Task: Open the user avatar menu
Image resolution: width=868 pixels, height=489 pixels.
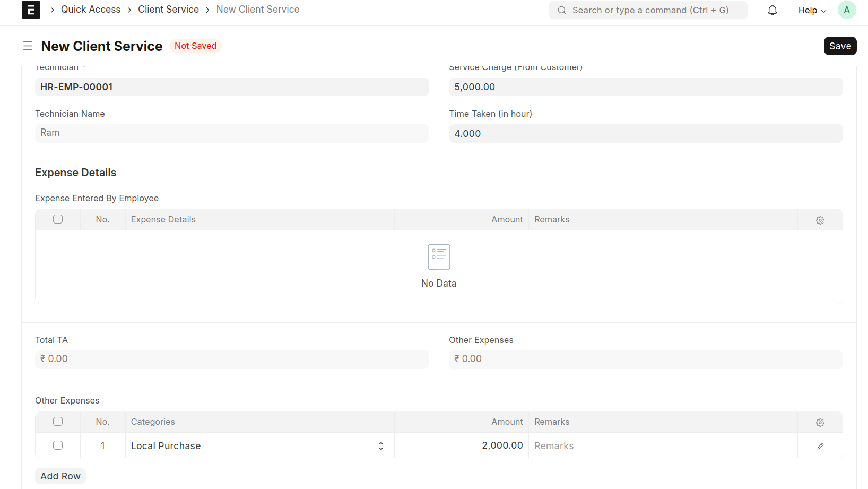Action: [x=846, y=10]
